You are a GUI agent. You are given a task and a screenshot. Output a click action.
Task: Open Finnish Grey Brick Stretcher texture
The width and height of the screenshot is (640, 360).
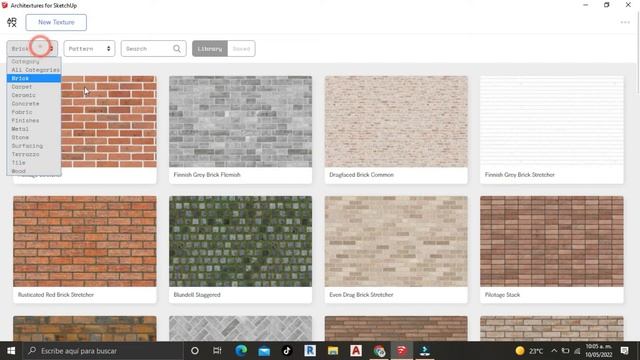(x=552, y=129)
